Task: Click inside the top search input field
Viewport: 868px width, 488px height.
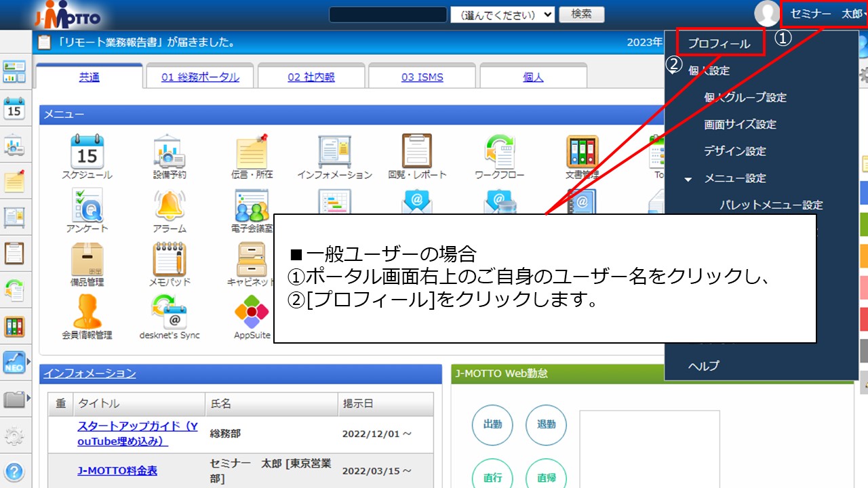Action: tap(387, 14)
